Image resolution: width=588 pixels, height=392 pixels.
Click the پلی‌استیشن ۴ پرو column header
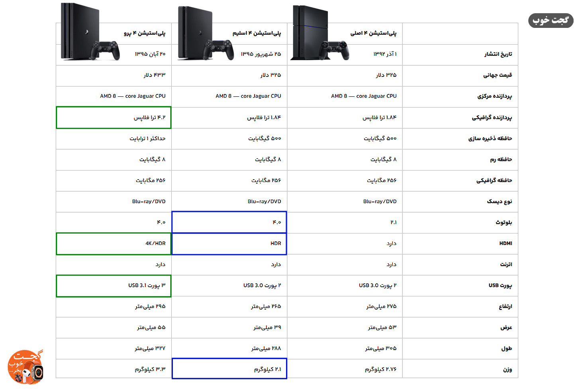tap(145, 33)
